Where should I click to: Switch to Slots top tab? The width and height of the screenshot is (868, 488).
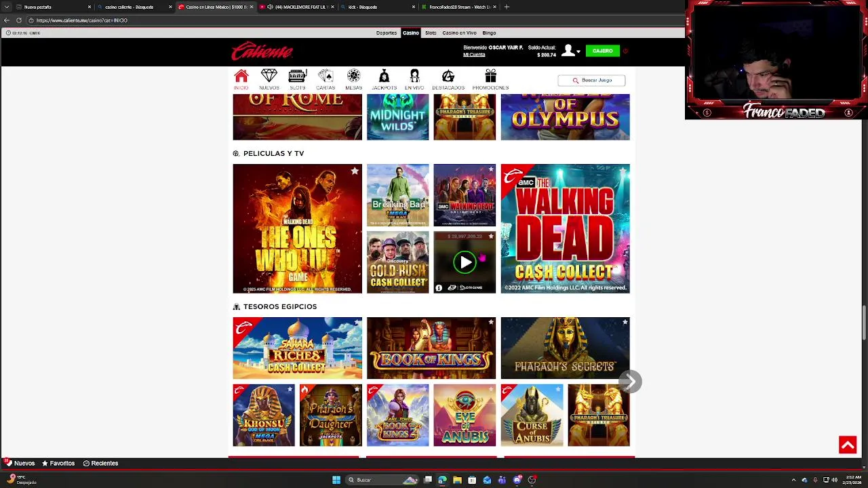tap(431, 33)
